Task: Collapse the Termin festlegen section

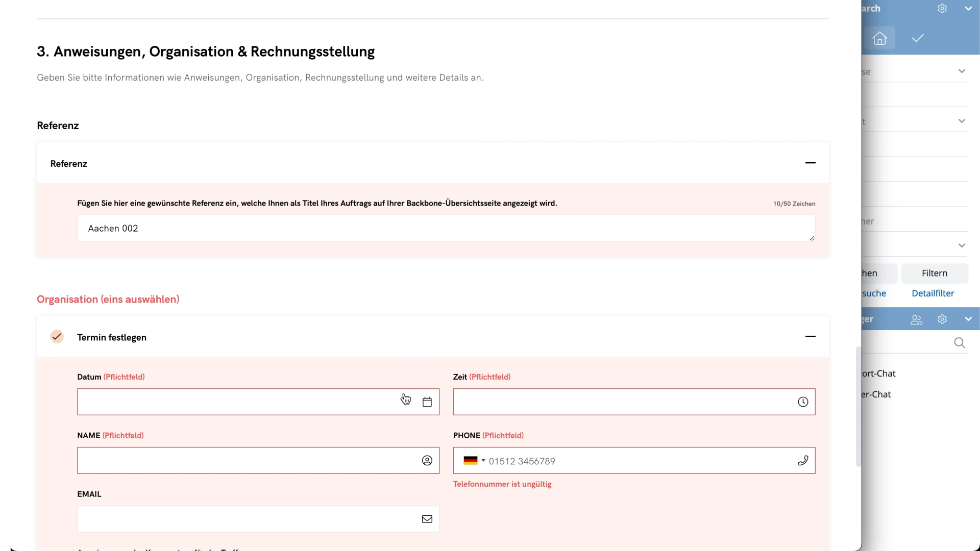Action: point(810,337)
